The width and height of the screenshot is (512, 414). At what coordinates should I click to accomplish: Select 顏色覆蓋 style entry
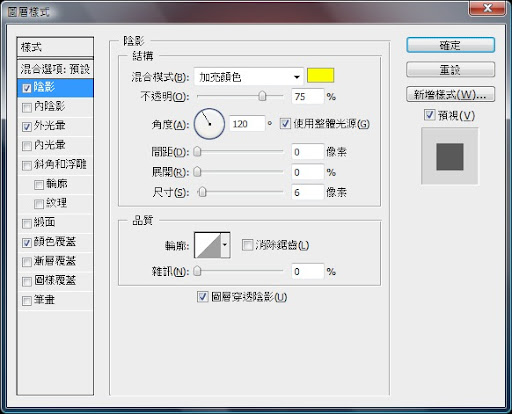(55, 242)
